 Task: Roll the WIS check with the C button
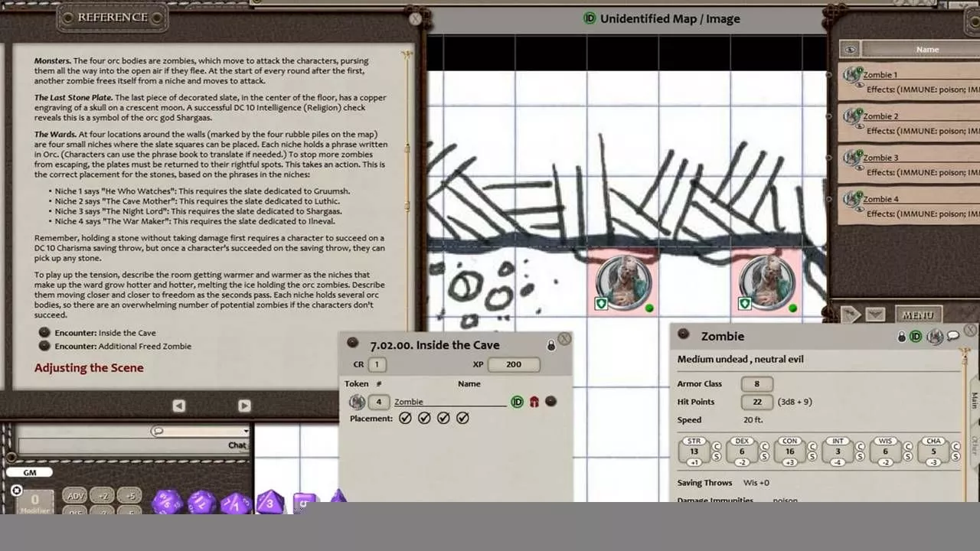908,446
